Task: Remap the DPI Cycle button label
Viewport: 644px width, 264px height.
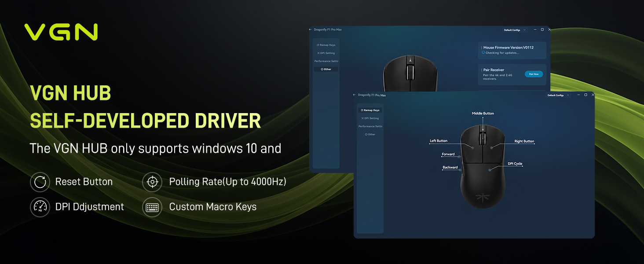Action: [515, 164]
